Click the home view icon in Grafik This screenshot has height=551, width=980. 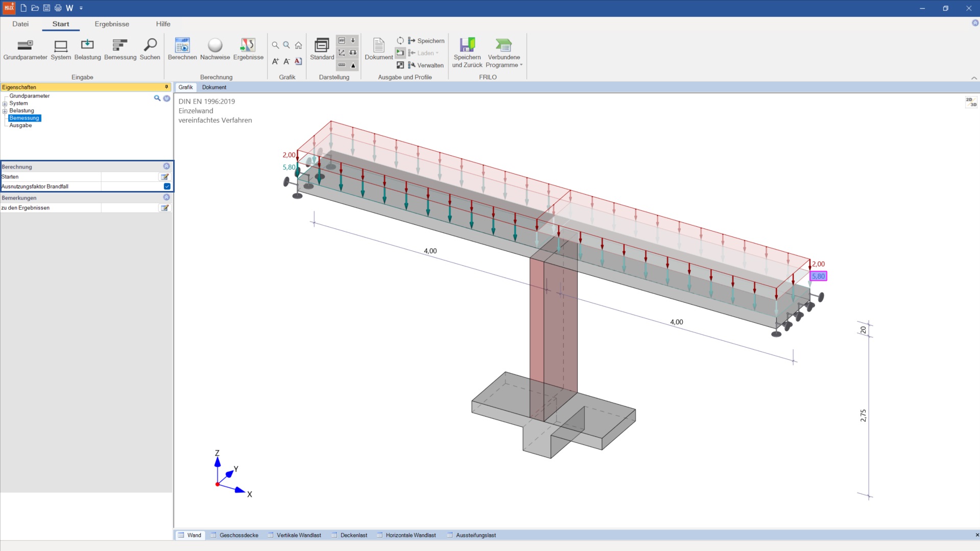[x=298, y=45]
